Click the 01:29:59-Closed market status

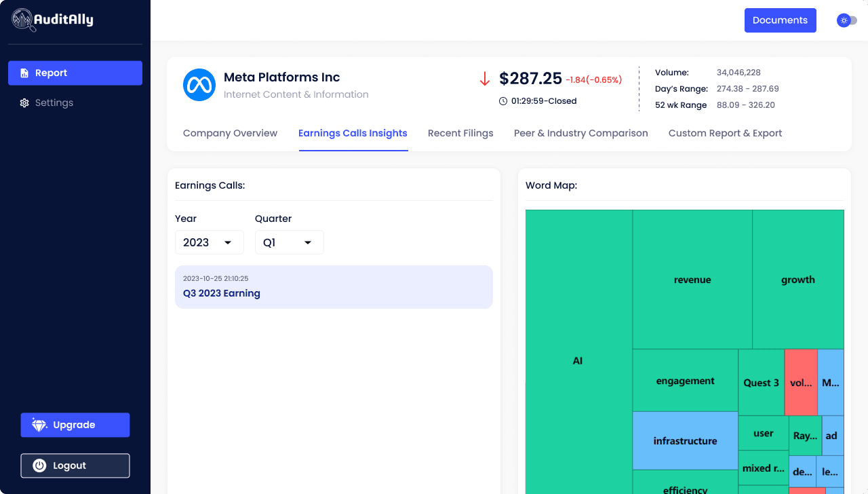[544, 101]
